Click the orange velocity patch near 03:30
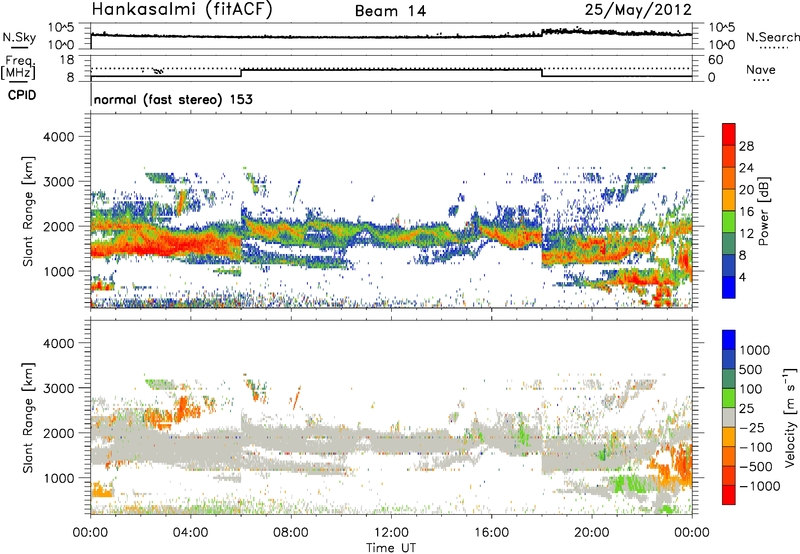 click(181, 409)
